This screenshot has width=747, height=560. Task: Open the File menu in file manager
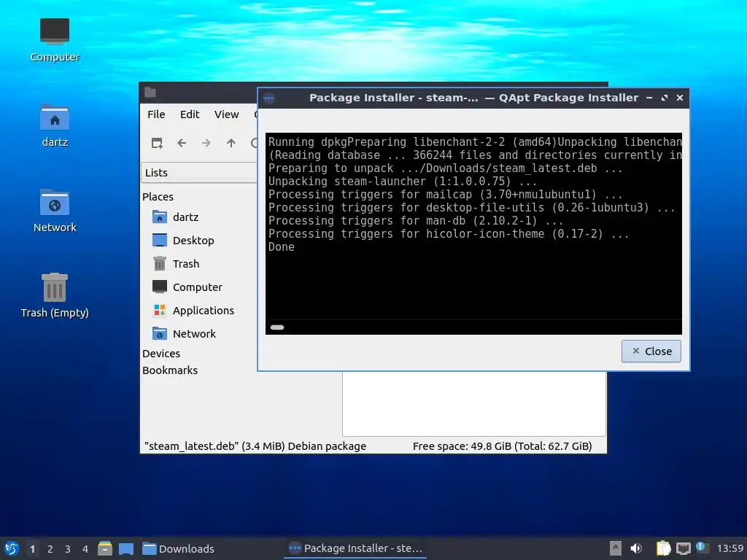(156, 114)
